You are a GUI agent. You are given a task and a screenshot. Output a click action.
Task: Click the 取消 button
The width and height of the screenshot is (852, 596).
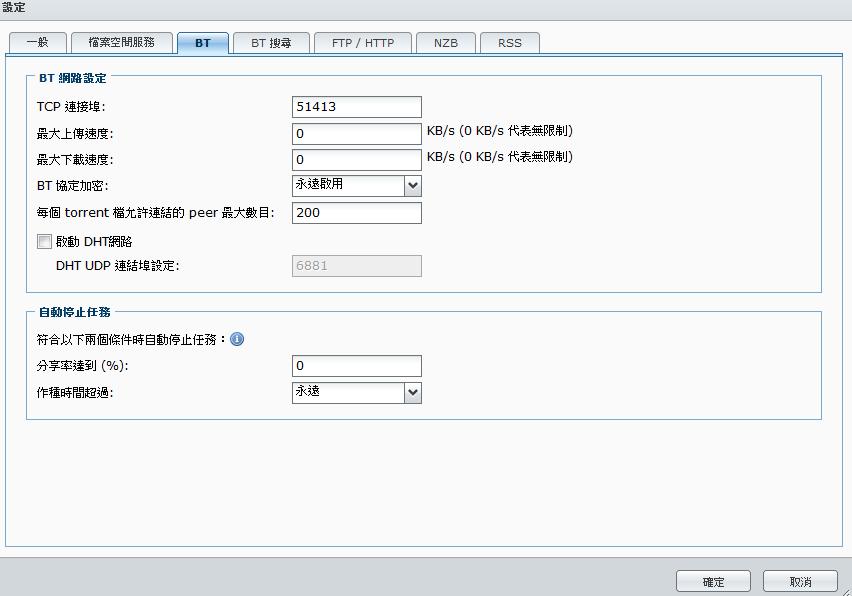point(800,581)
